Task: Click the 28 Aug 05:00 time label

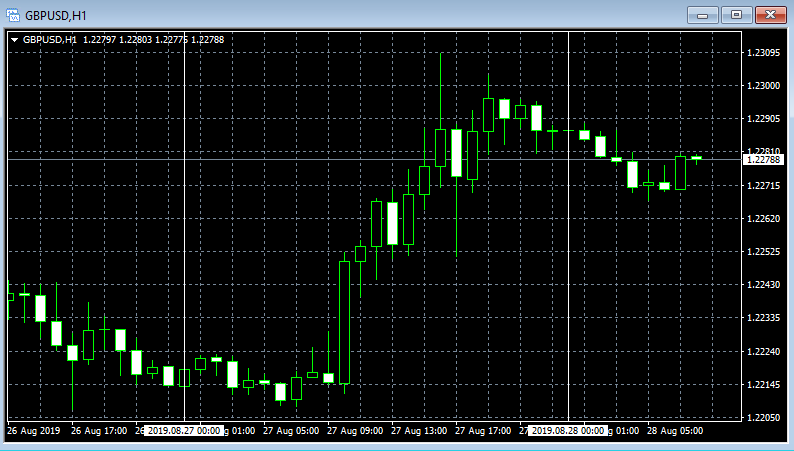Action: (x=675, y=431)
